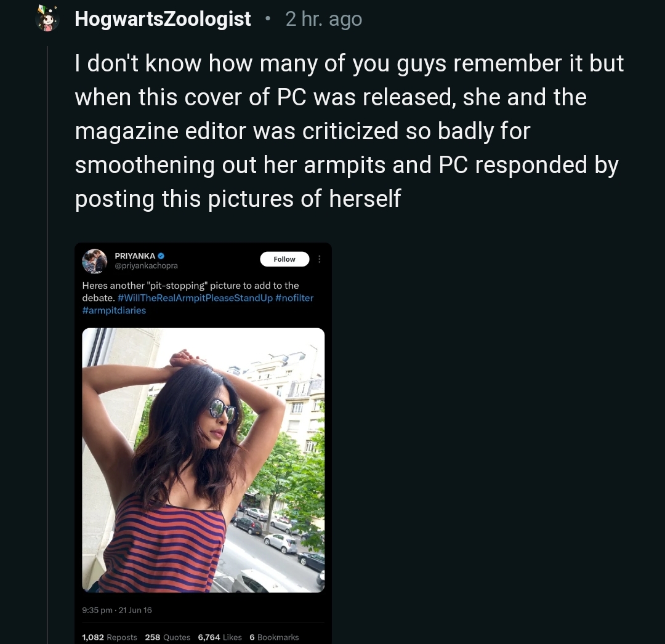This screenshot has width=665, height=644.
Task: Click the 6 Bookmarks count
Action: [274, 637]
